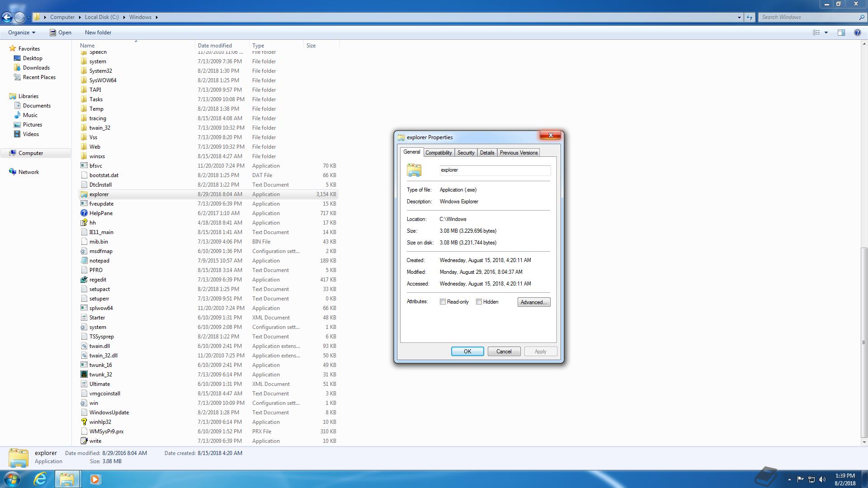Screen dimensions: 868x488
Task: Click the file name field in Properties
Action: (x=495, y=170)
